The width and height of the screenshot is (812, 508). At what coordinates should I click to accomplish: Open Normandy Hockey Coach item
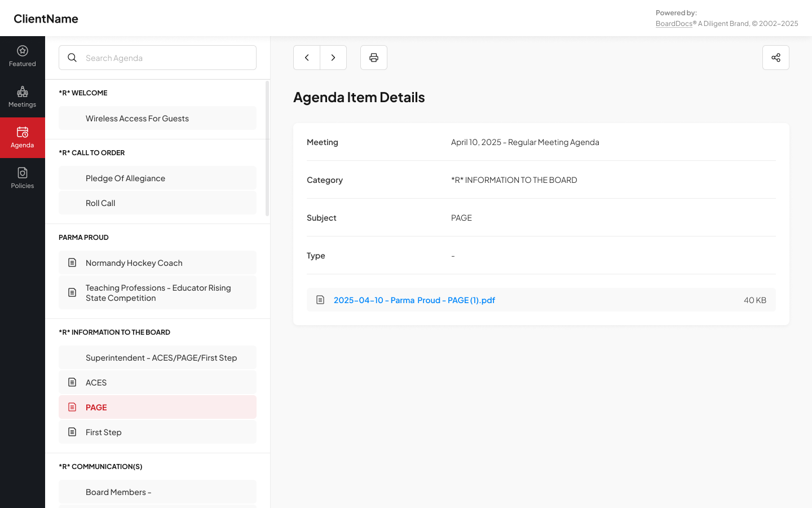pyautogui.click(x=157, y=262)
